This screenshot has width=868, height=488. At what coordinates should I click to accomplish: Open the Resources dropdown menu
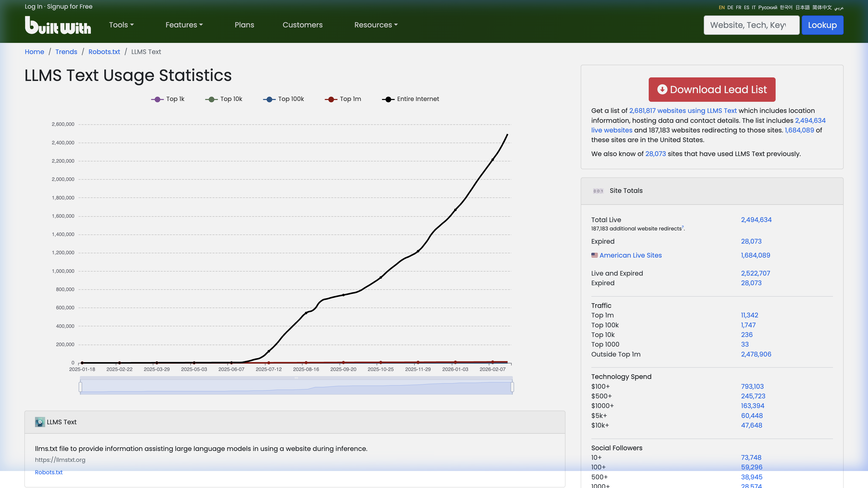[376, 25]
